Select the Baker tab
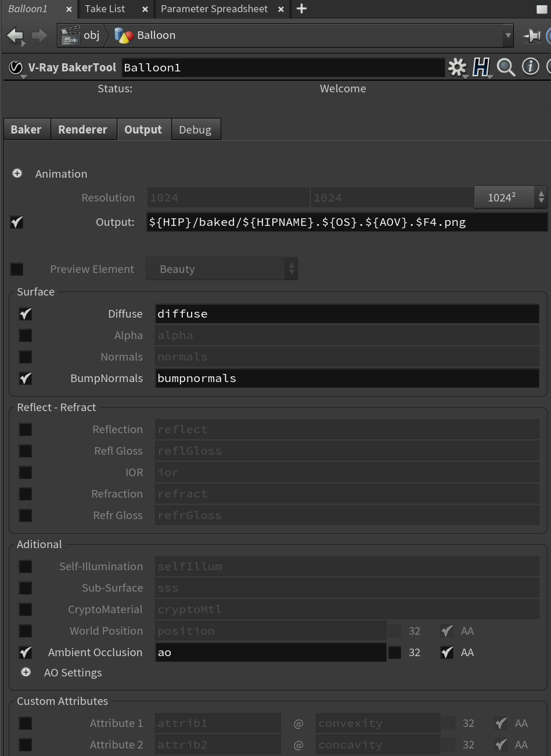 [26, 129]
